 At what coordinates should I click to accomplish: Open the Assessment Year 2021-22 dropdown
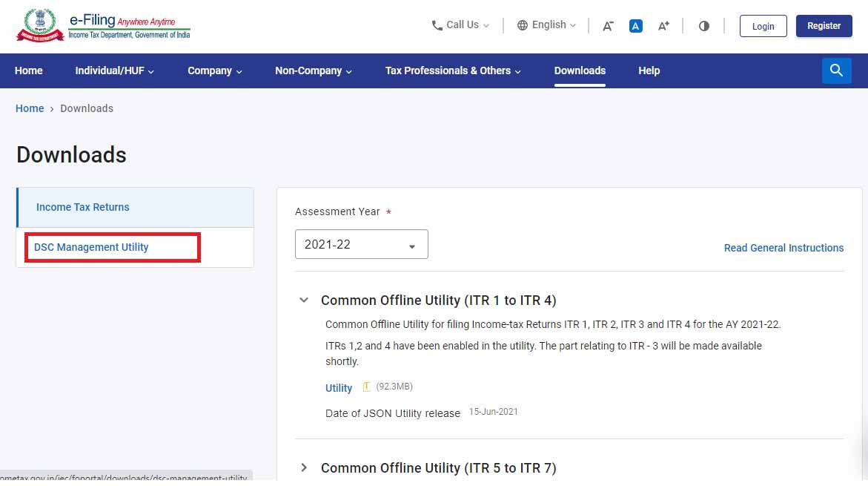361,245
